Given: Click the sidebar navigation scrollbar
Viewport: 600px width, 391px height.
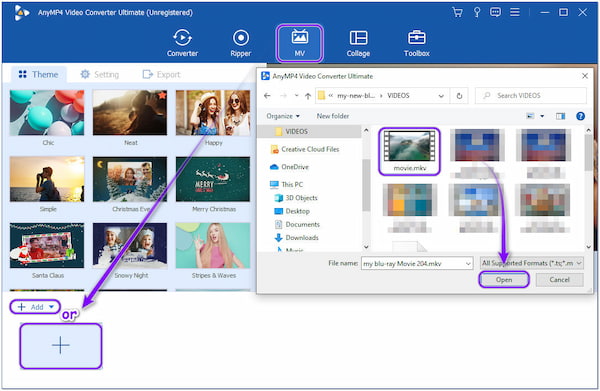Looking at the screenshot, I should pyautogui.click(x=366, y=186).
